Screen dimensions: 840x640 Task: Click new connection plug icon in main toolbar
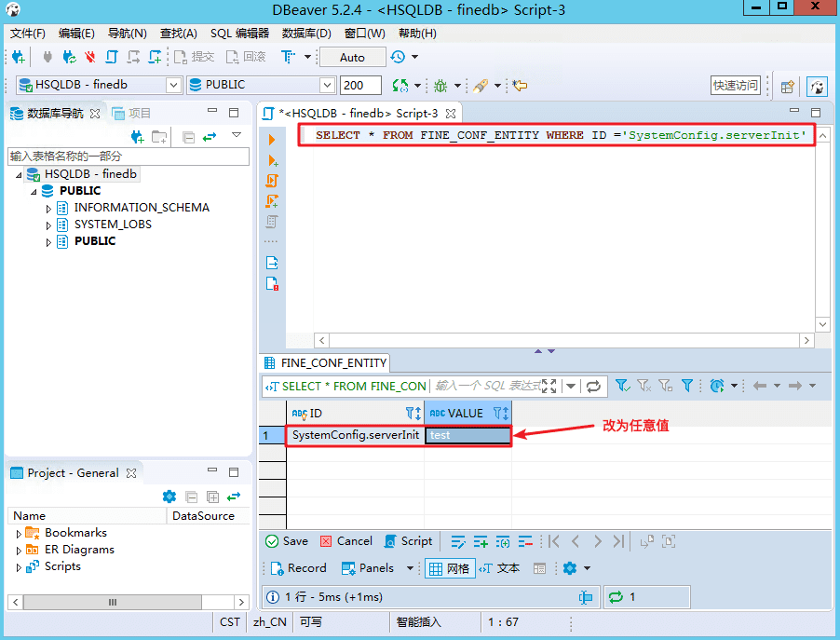pyautogui.click(x=18, y=57)
